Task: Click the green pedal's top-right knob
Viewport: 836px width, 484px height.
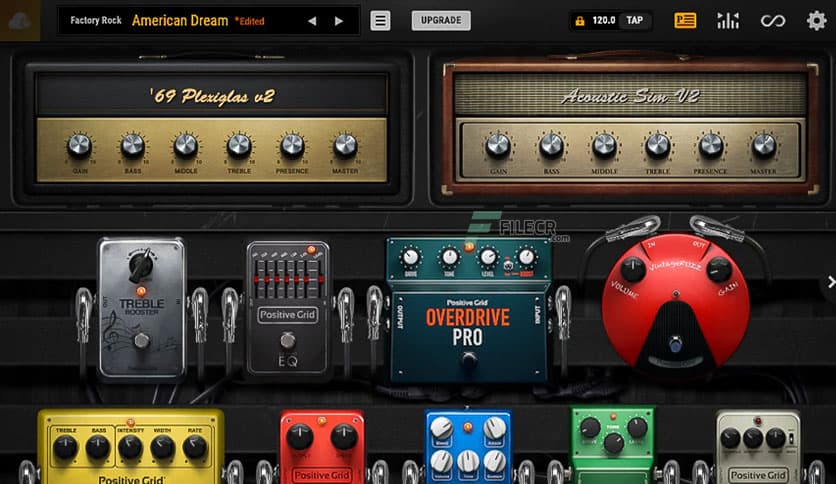Action: click(x=637, y=427)
